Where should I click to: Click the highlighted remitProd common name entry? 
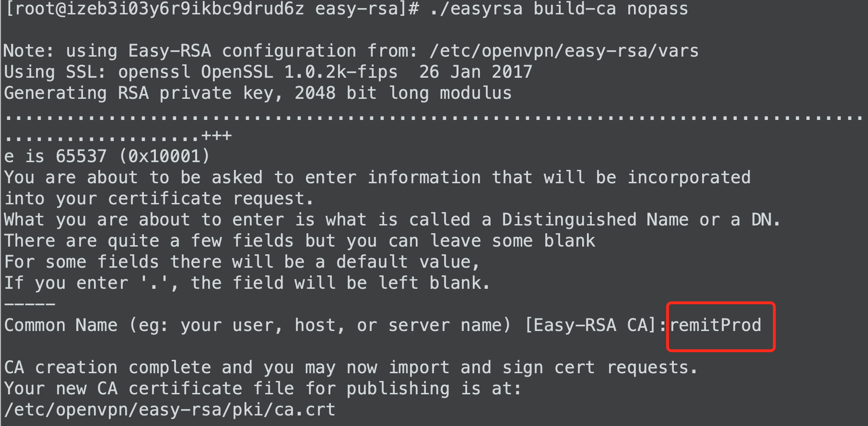tap(715, 325)
